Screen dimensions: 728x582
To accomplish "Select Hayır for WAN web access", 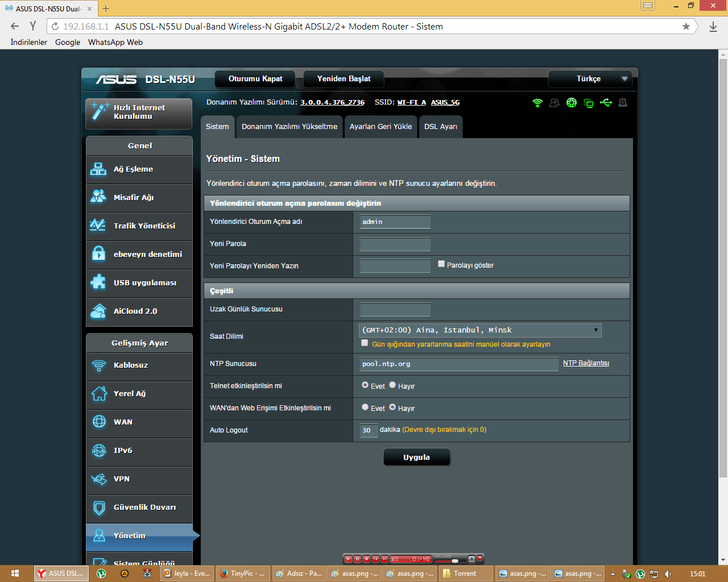I will pos(392,407).
